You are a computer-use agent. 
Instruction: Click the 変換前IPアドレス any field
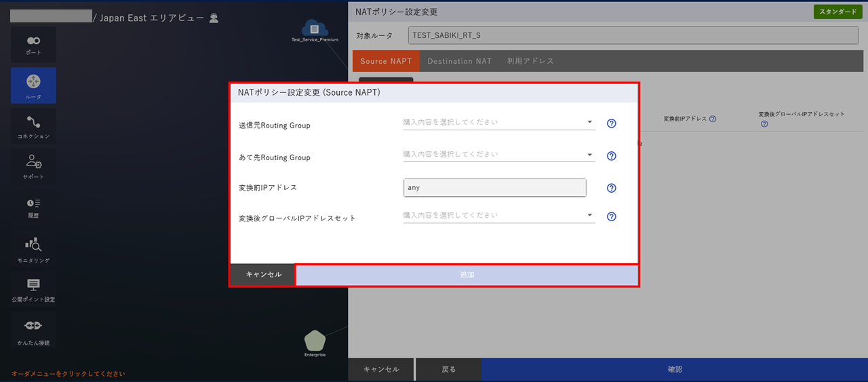click(494, 187)
